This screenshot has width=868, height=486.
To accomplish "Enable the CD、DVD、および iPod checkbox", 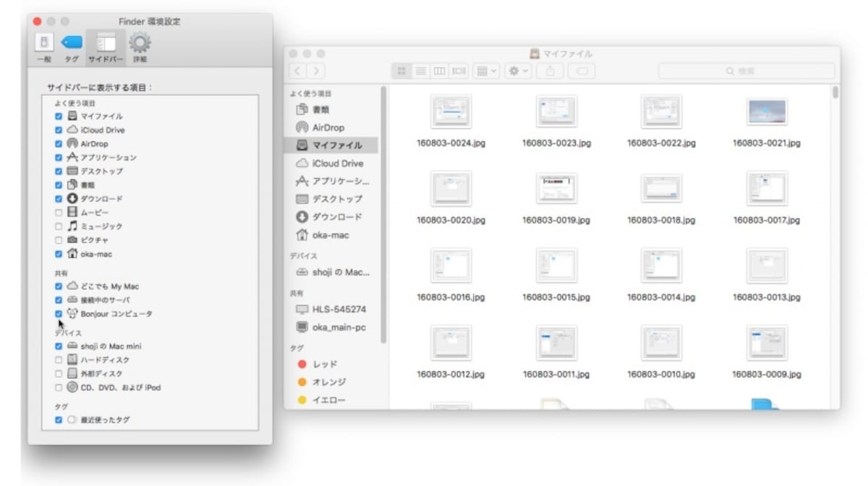I will click(x=59, y=388).
